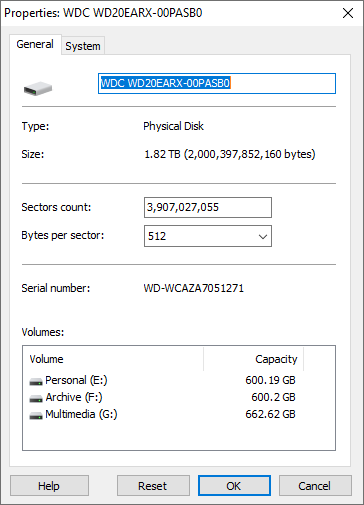
Task: Click the Serial number label
Action: (56, 288)
